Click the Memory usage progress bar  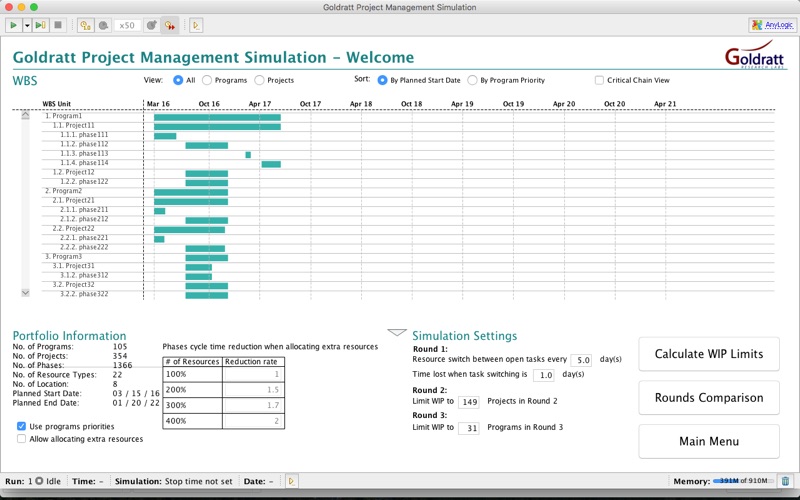(x=743, y=481)
